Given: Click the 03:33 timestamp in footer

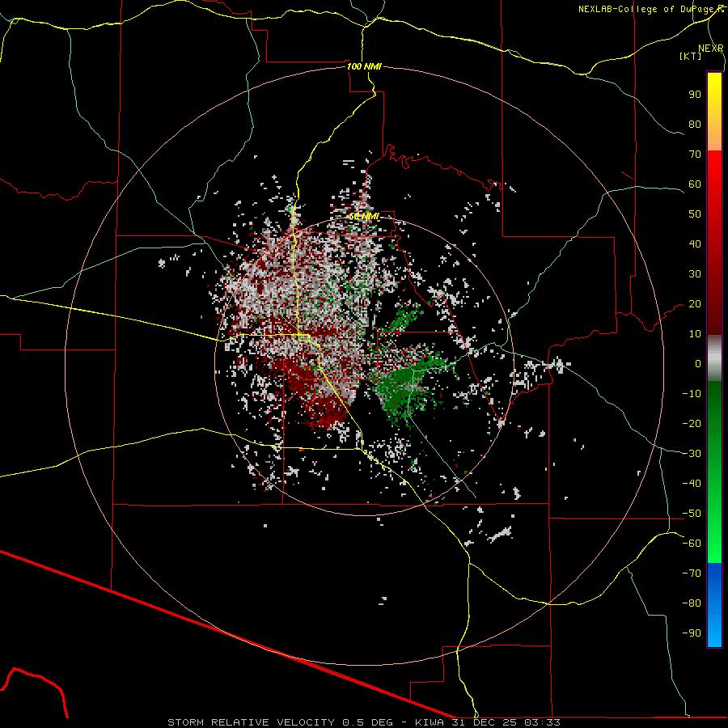Looking at the screenshot, I should point(542,722).
